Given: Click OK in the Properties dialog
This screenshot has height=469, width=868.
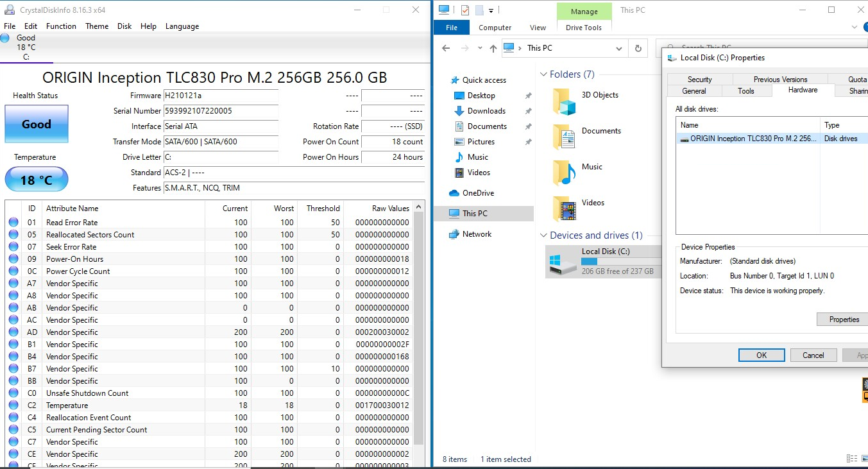Looking at the screenshot, I should click(x=762, y=355).
